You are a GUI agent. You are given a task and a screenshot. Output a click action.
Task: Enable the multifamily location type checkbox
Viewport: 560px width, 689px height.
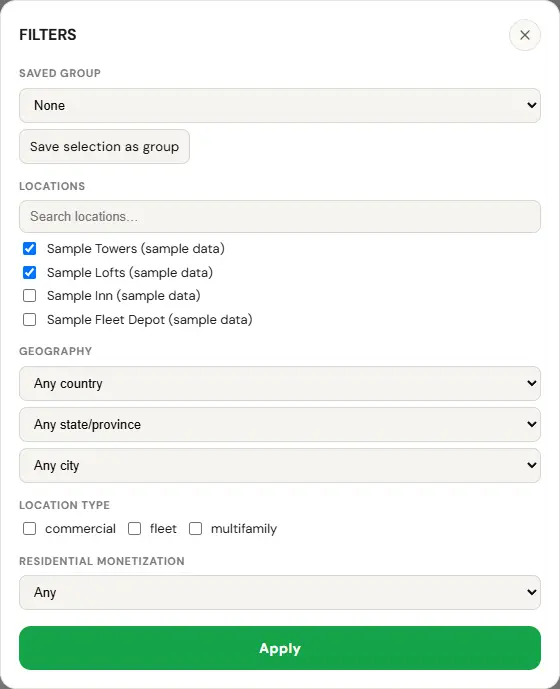coord(196,529)
